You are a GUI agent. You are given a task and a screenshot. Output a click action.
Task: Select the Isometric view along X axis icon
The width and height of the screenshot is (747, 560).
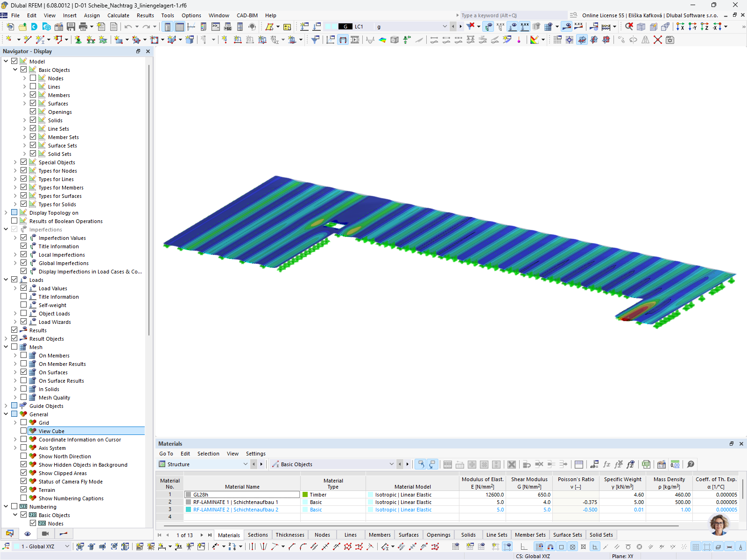coord(679,27)
